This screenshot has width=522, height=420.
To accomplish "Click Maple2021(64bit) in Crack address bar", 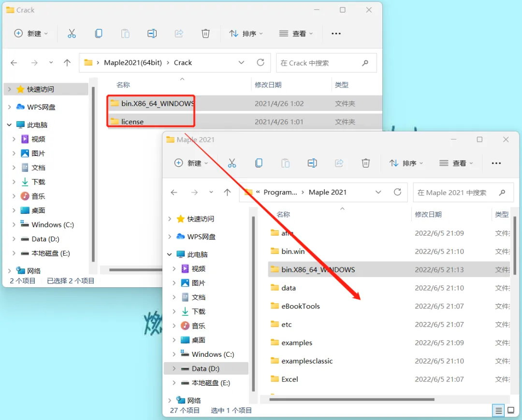I will point(133,63).
